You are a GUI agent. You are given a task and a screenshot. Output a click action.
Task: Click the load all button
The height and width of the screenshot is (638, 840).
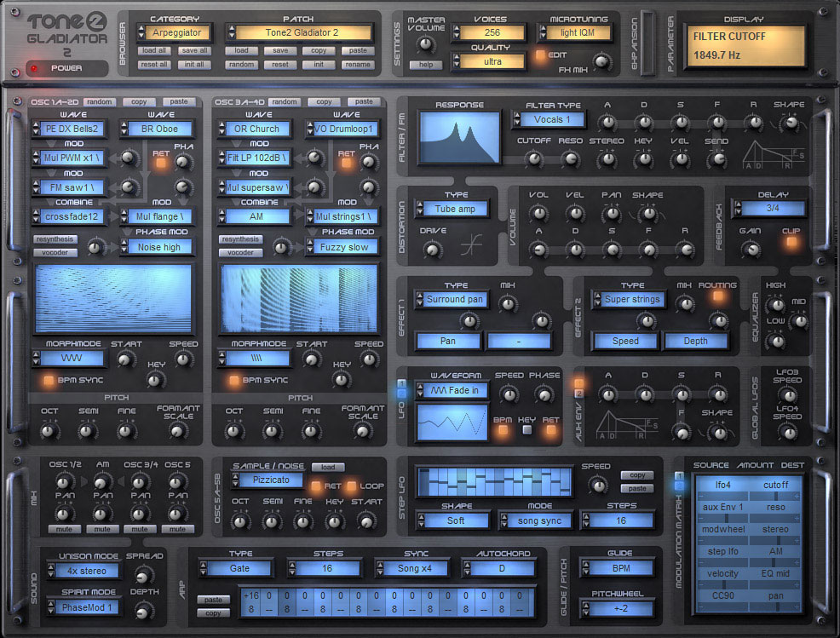click(x=154, y=50)
